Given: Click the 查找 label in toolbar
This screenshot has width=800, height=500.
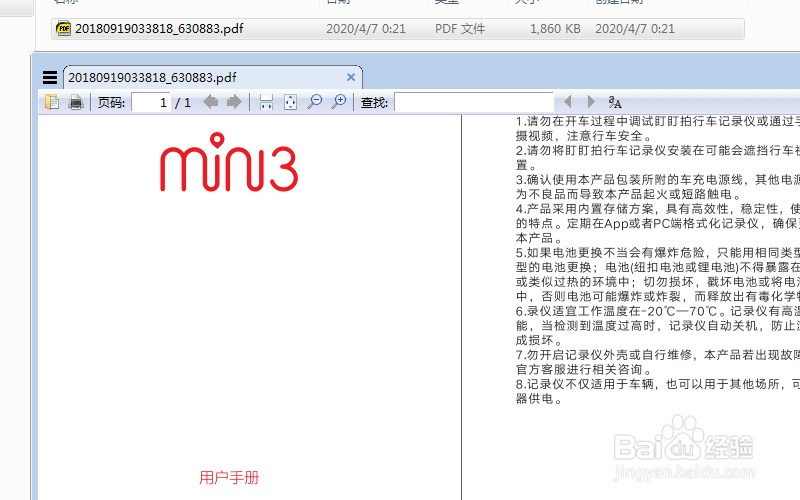Looking at the screenshot, I should [374, 103].
